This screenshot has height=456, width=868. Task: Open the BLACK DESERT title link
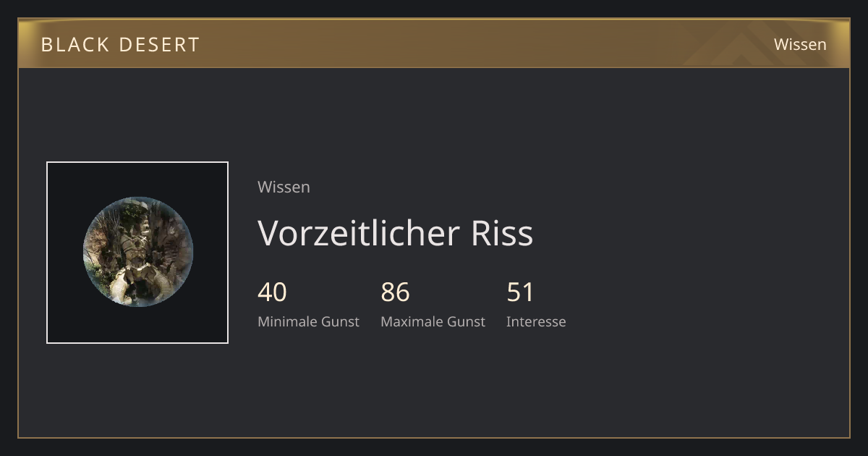[120, 45]
